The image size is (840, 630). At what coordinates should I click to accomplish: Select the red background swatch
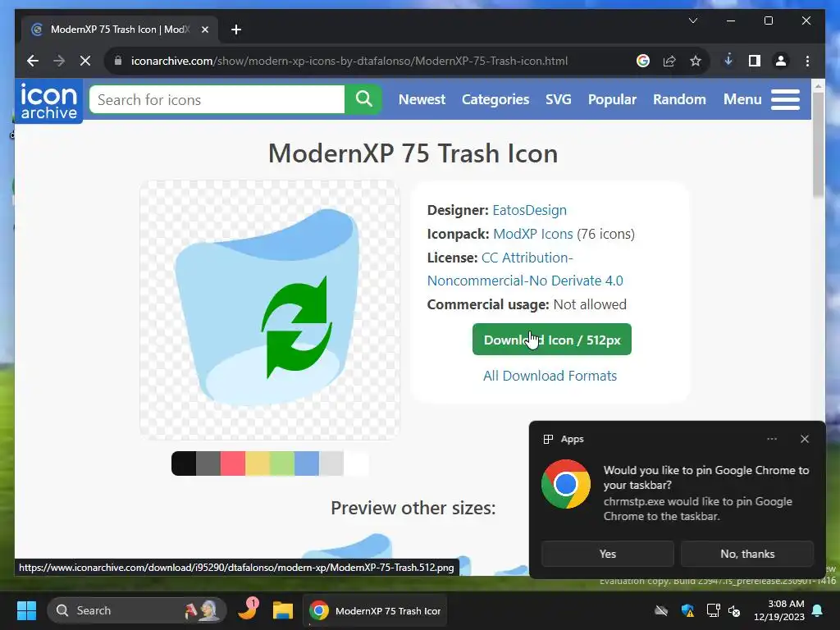(x=233, y=463)
